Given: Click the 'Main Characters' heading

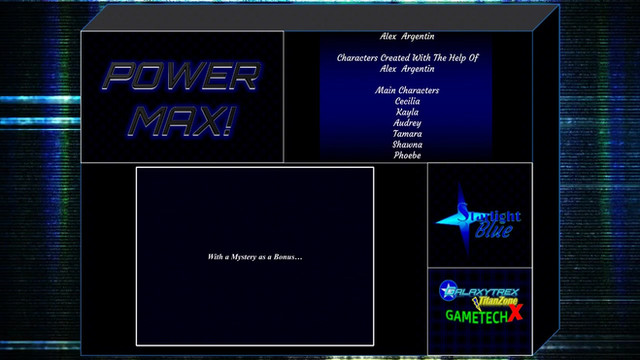Looking at the screenshot, I should click(407, 90).
